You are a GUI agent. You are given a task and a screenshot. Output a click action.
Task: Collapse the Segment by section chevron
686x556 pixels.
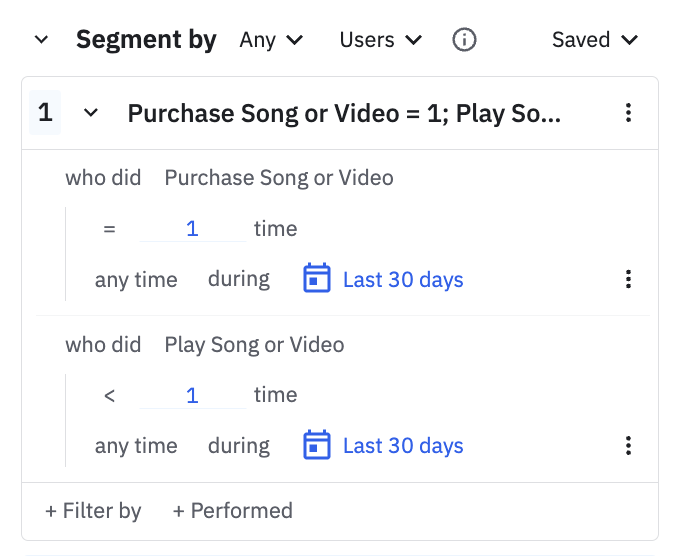pyautogui.click(x=41, y=40)
